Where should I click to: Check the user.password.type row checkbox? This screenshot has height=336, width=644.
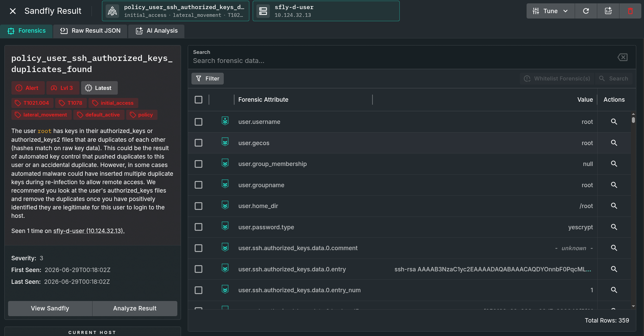click(x=199, y=227)
